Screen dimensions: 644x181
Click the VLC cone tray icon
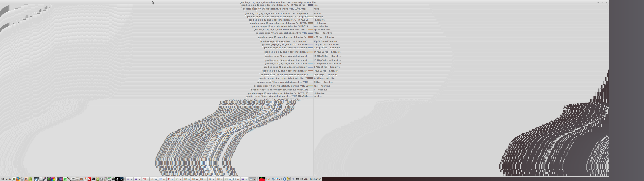coord(270,179)
